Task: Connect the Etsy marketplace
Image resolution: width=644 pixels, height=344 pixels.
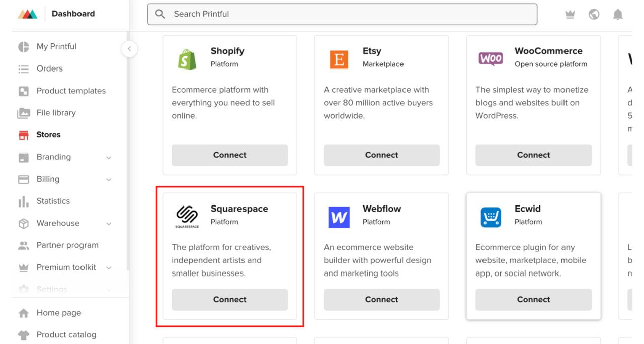Action: [381, 155]
